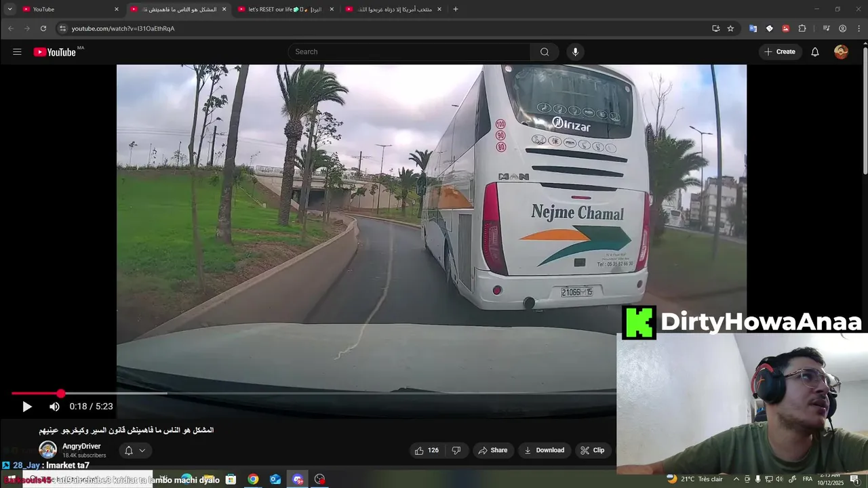
Task: Open the Chrome profile icon
Action: pos(842,28)
